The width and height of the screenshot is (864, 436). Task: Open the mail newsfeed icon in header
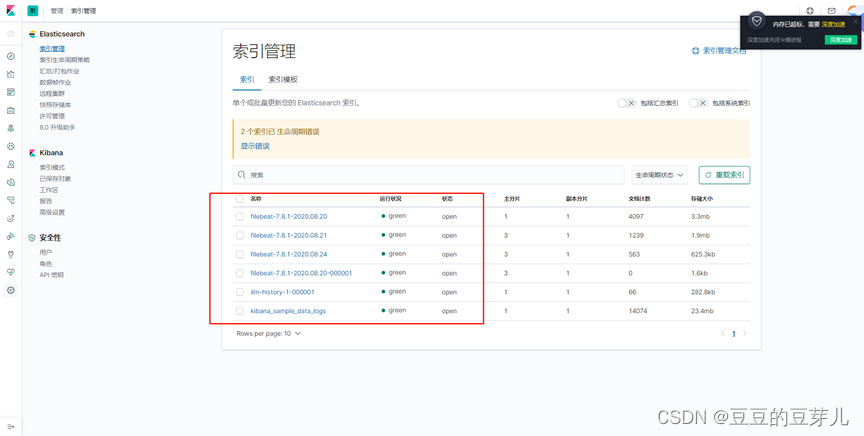point(831,10)
